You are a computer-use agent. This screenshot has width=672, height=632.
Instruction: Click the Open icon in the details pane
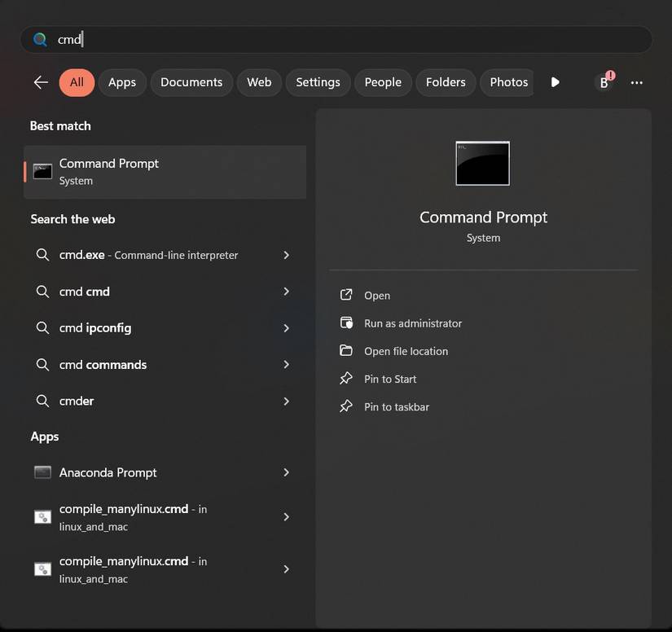tap(346, 295)
